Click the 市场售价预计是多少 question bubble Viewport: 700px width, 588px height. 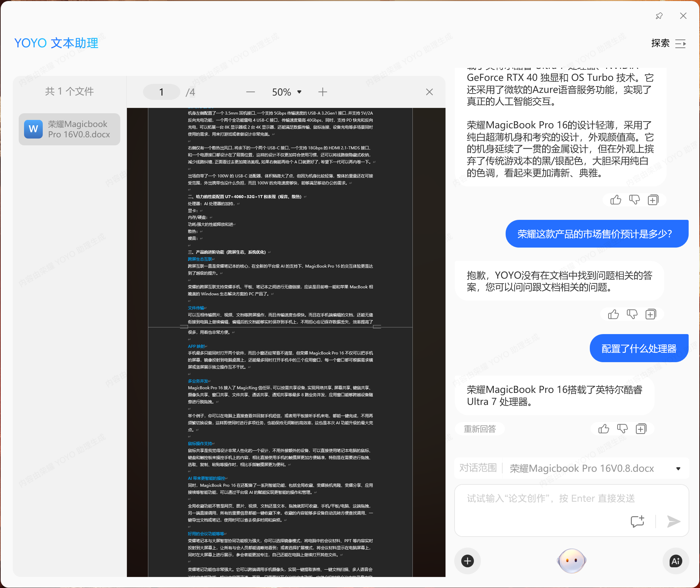[x=597, y=234]
